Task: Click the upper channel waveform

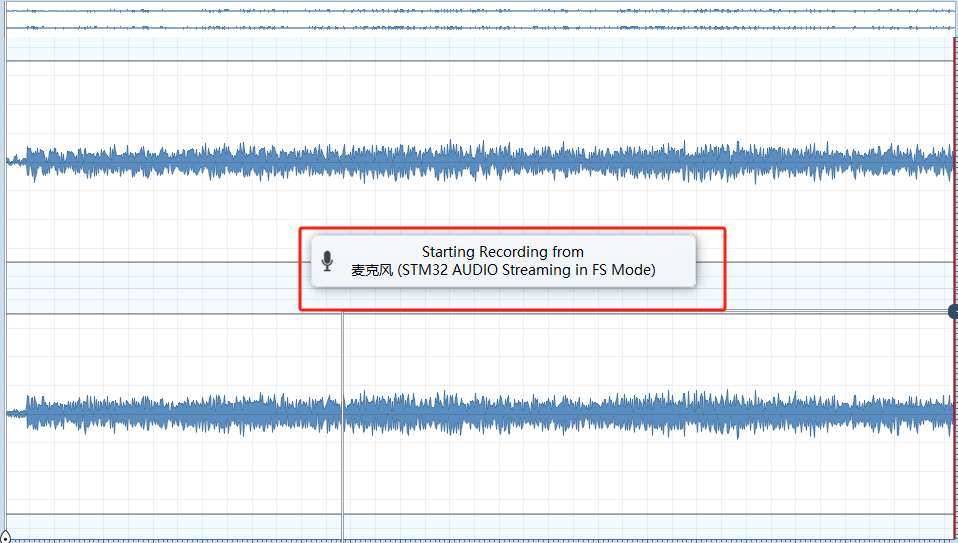Action: click(480, 162)
